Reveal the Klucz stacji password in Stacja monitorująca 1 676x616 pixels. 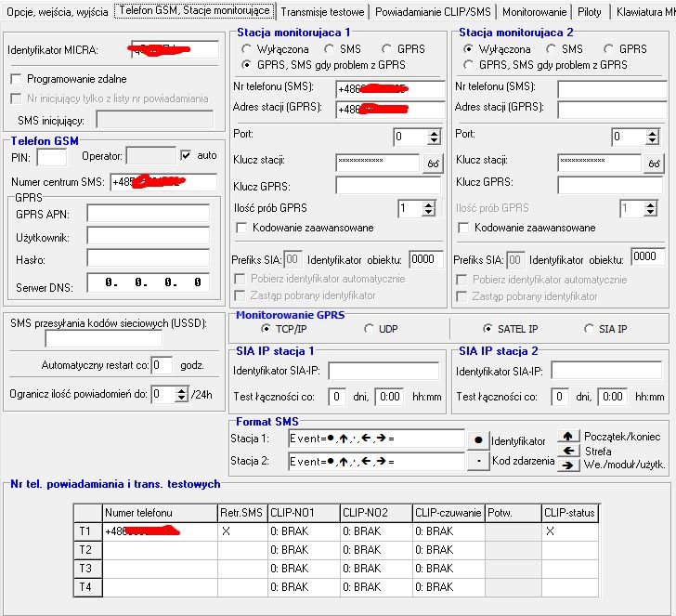coord(433,164)
